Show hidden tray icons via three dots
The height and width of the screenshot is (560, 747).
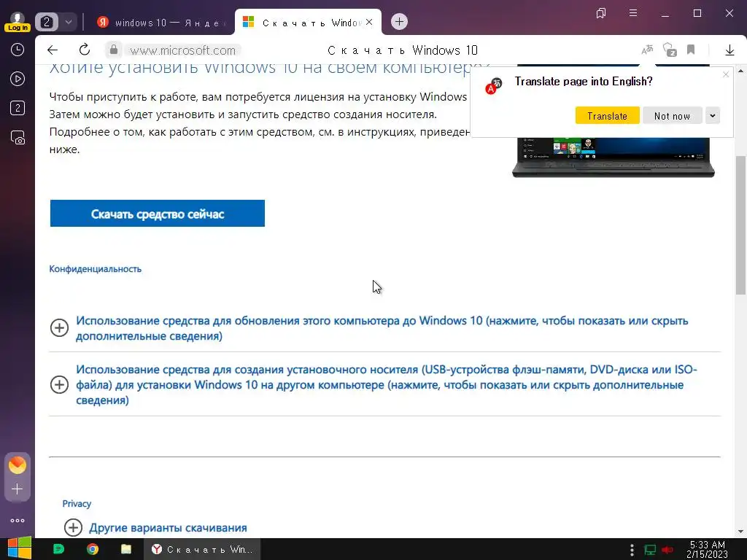(632, 550)
